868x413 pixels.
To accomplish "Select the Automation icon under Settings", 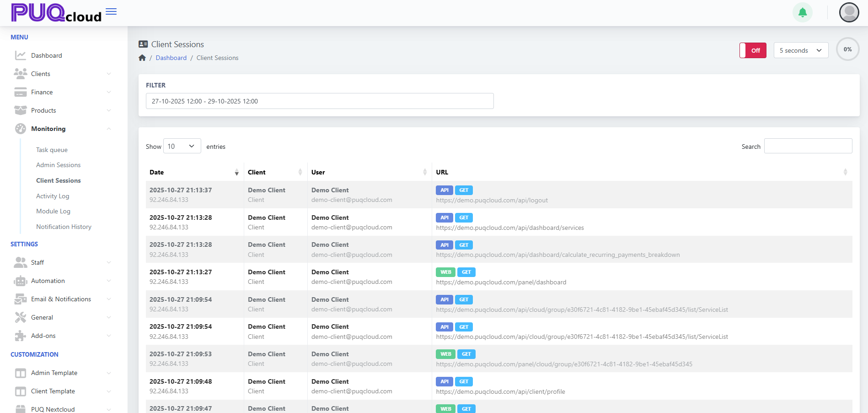I will click(x=20, y=281).
